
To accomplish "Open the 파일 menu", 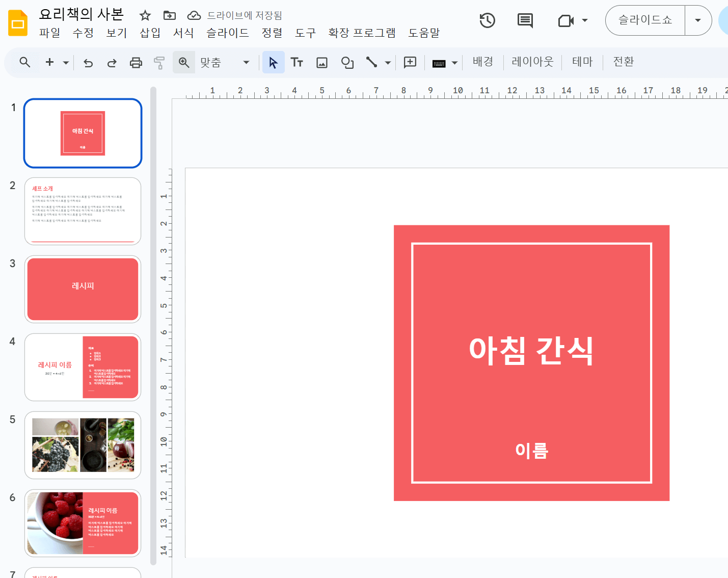I will (50, 33).
